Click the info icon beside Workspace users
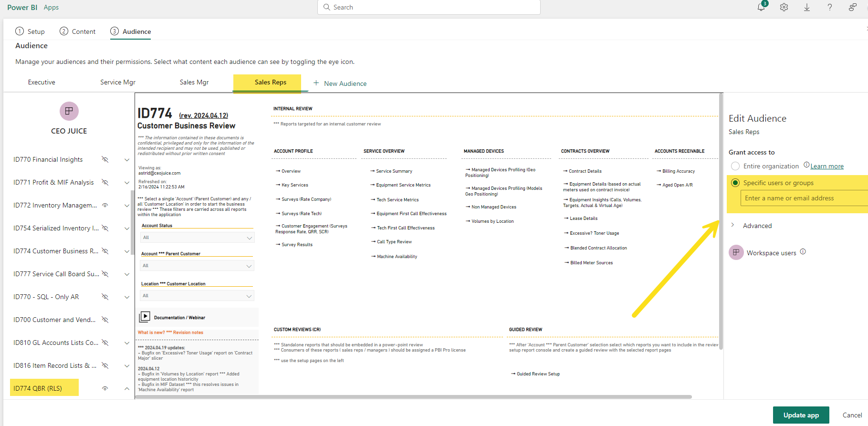Image resolution: width=868 pixels, height=426 pixels. pos(803,251)
